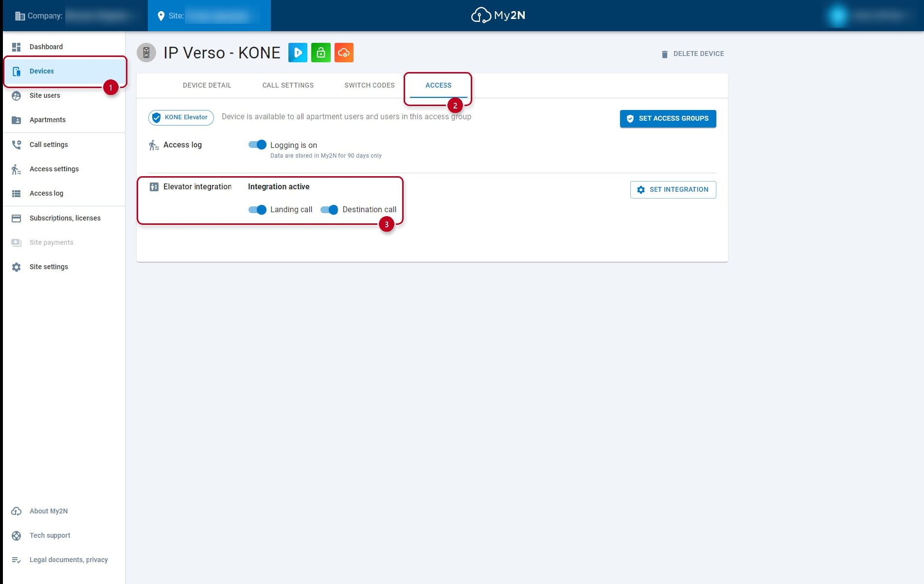Image resolution: width=924 pixels, height=584 pixels.
Task: Click the green lock icon beside device name
Action: 321,53
